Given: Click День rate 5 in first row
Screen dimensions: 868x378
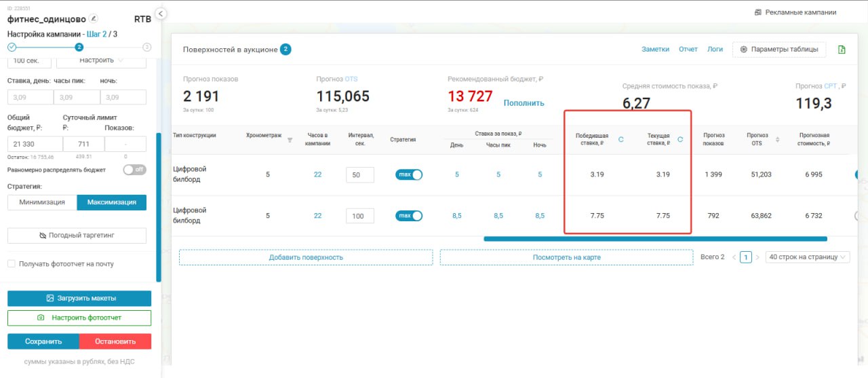Looking at the screenshot, I should [x=456, y=174].
